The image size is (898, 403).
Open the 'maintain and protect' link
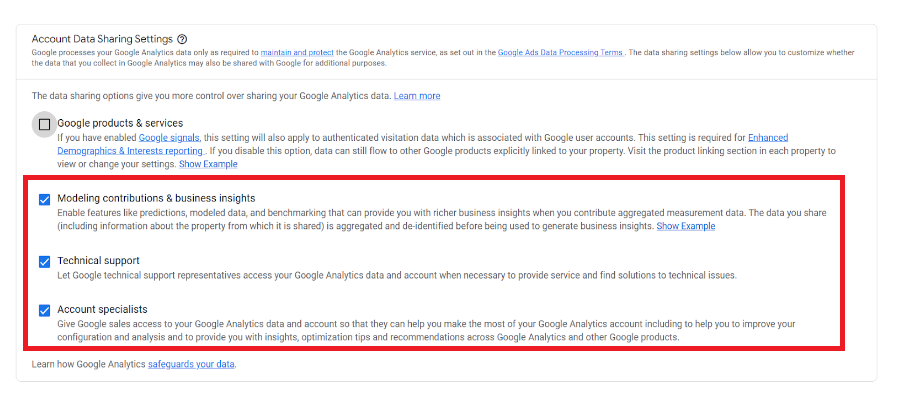pyautogui.click(x=295, y=52)
